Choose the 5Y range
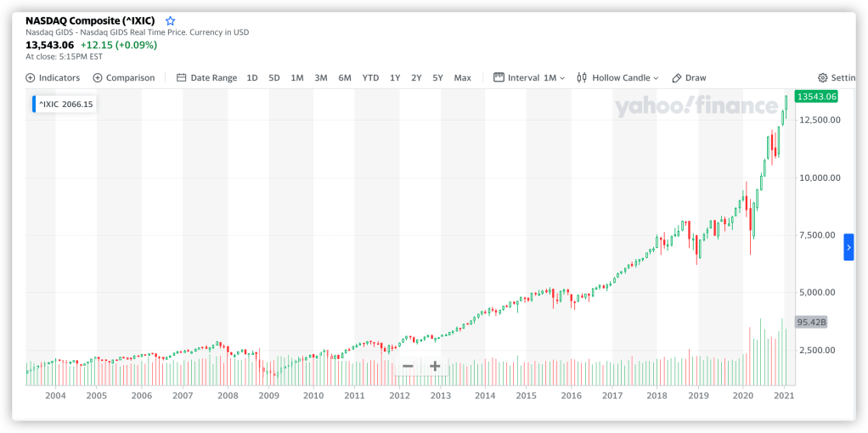The image size is (868, 433). [437, 78]
